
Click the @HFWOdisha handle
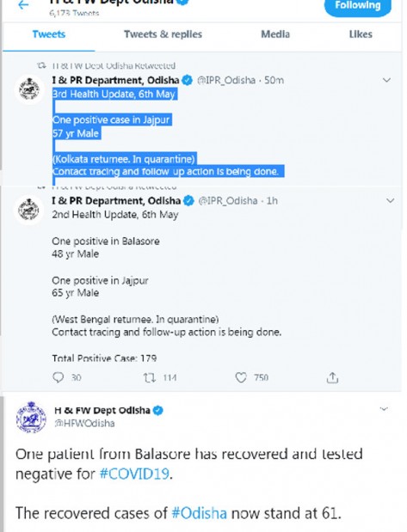(x=84, y=424)
